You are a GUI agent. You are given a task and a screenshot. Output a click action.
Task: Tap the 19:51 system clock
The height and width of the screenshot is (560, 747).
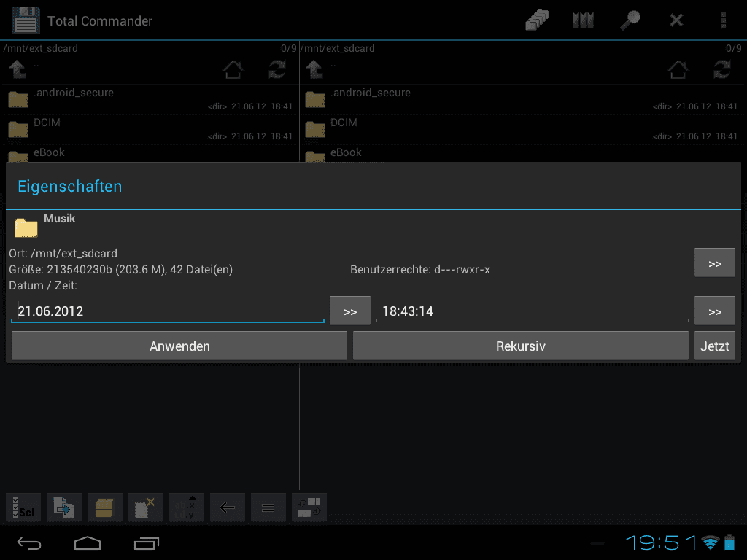coord(661,542)
